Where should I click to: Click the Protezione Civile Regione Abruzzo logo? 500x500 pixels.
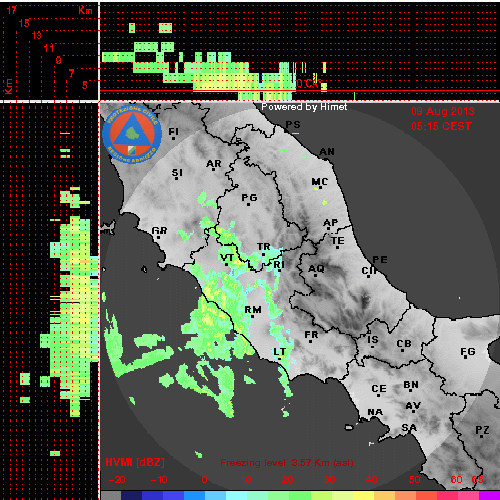[132, 135]
